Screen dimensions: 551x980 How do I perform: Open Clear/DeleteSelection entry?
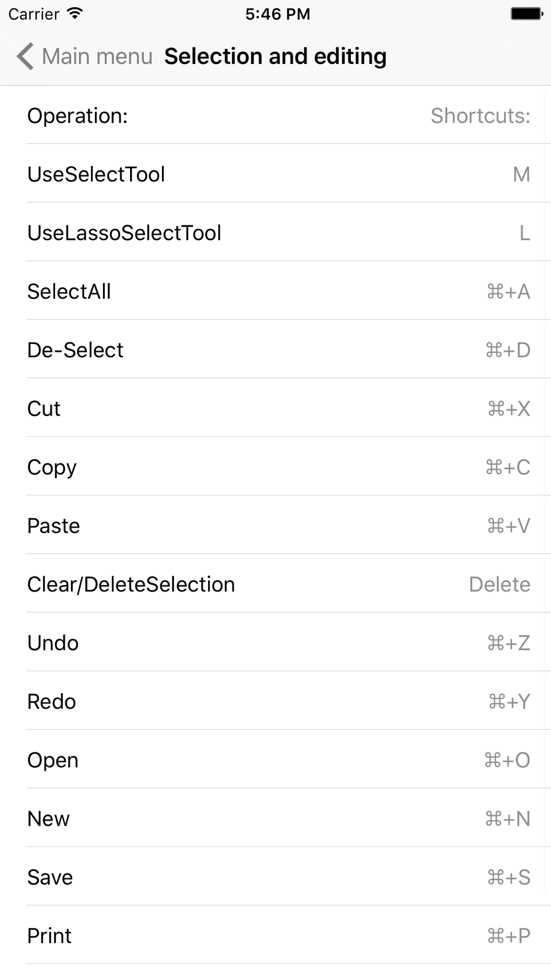[275, 584]
